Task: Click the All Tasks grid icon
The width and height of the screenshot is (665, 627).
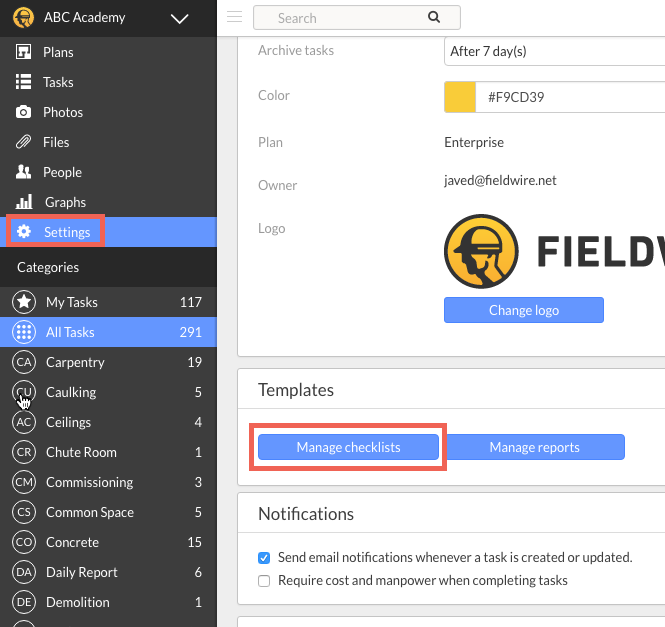Action: (24, 332)
